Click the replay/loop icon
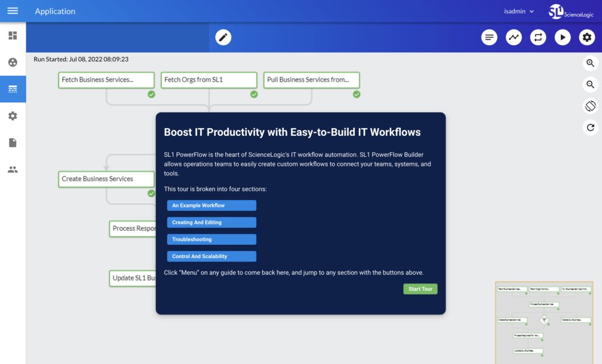 (x=539, y=37)
